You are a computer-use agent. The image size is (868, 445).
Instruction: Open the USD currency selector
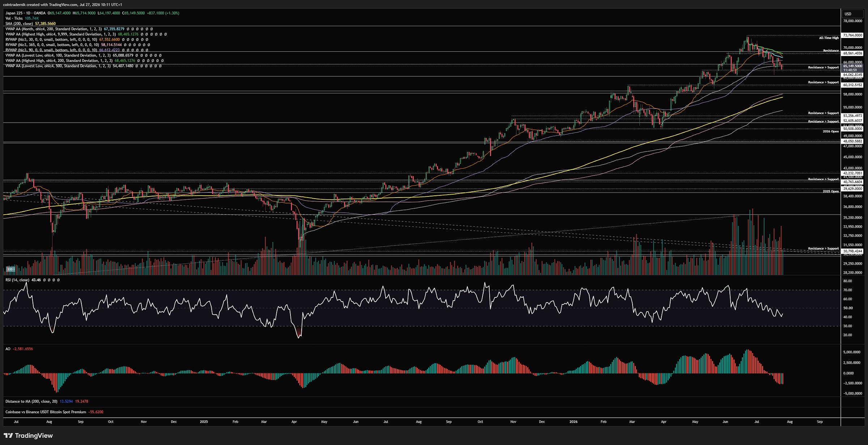[848, 14]
